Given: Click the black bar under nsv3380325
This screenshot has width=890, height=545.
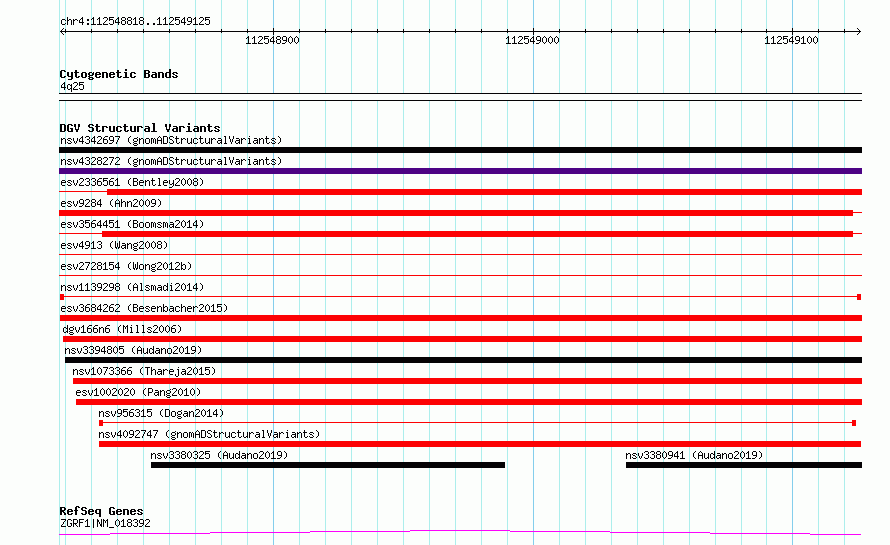Looking at the screenshot, I should [x=328, y=465].
